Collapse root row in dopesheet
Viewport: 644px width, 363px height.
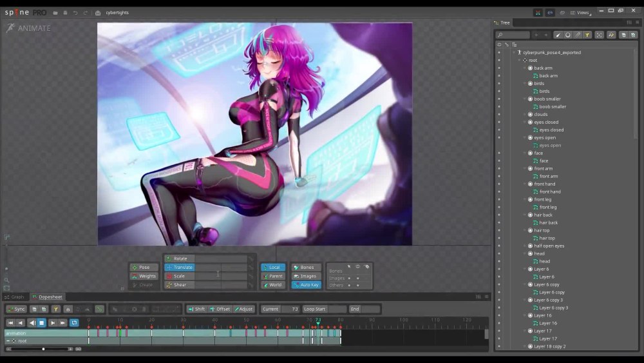[8, 341]
